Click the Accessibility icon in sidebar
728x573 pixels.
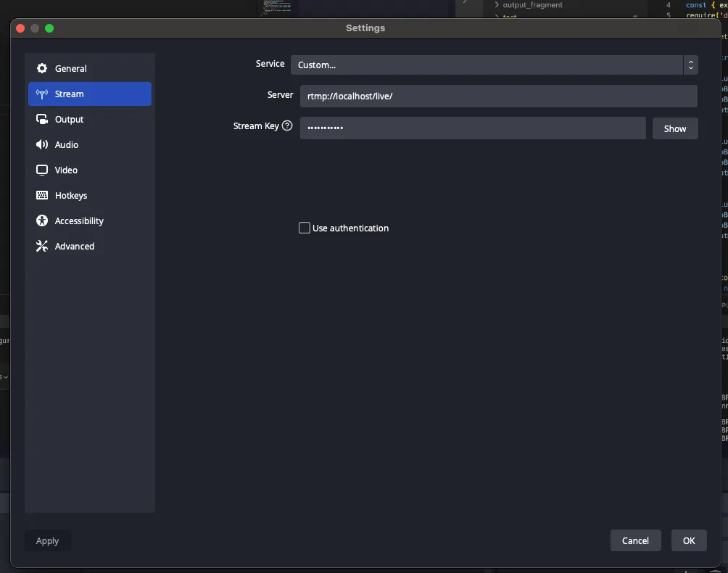[x=42, y=221]
